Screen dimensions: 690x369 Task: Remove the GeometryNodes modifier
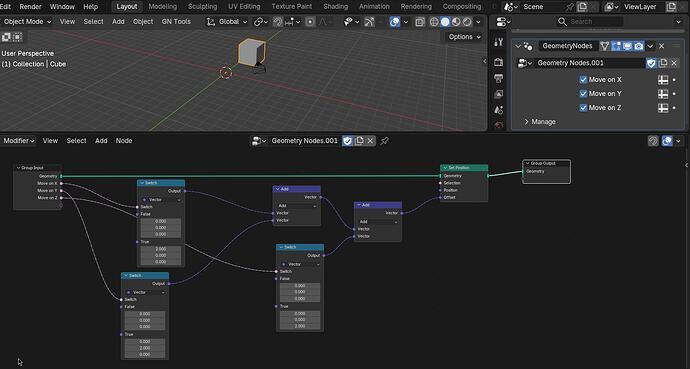pos(661,46)
